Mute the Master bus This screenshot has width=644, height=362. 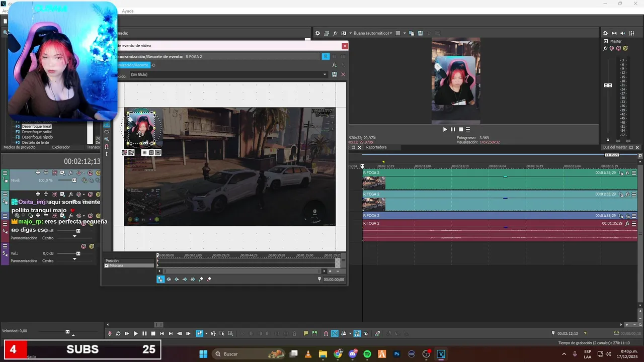(618, 48)
